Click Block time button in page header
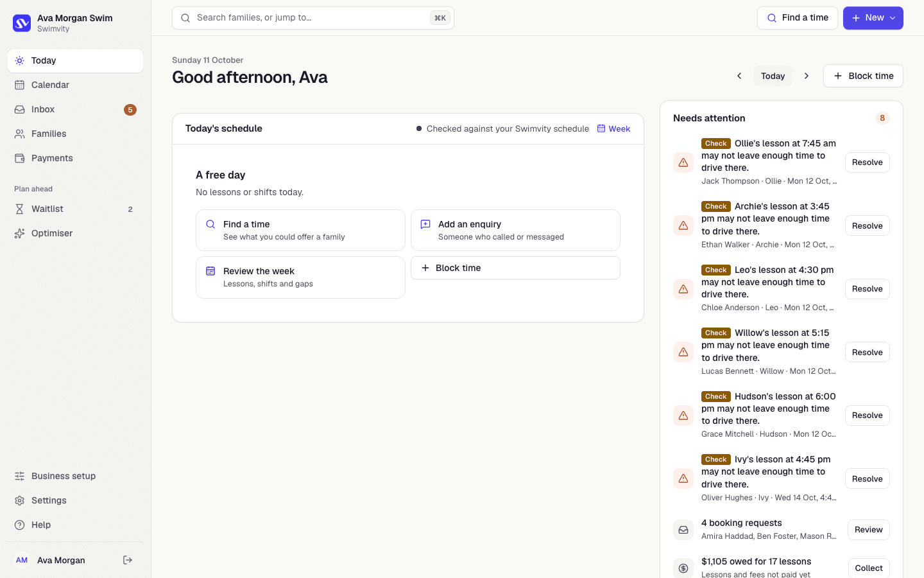The image size is (924, 578). pos(863,76)
